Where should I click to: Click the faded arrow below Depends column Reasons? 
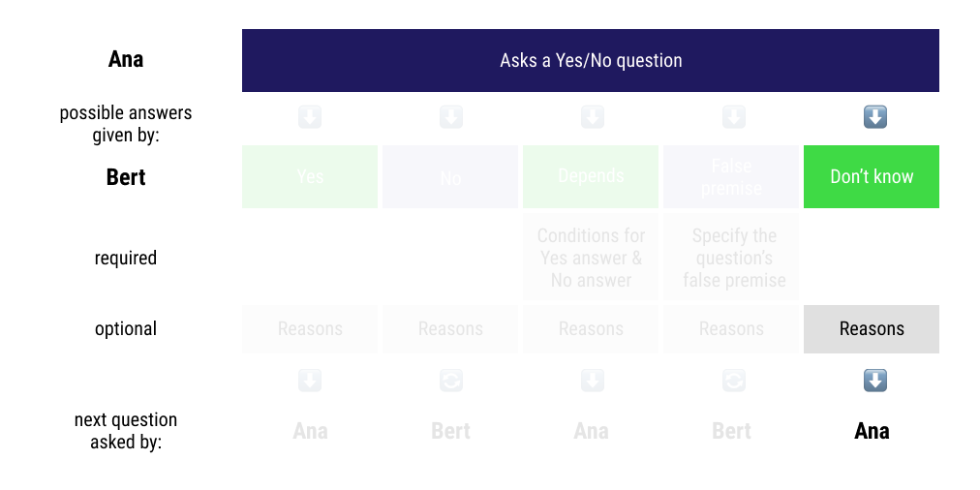(592, 381)
